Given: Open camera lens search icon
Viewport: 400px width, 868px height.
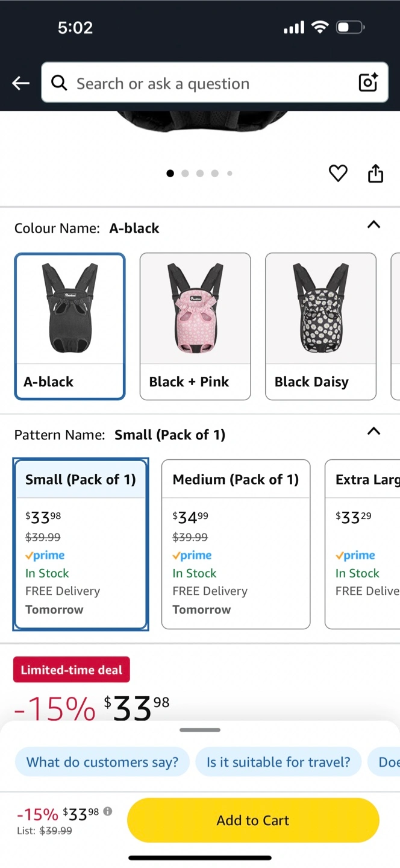Looking at the screenshot, I should click(x=368, y=83).
